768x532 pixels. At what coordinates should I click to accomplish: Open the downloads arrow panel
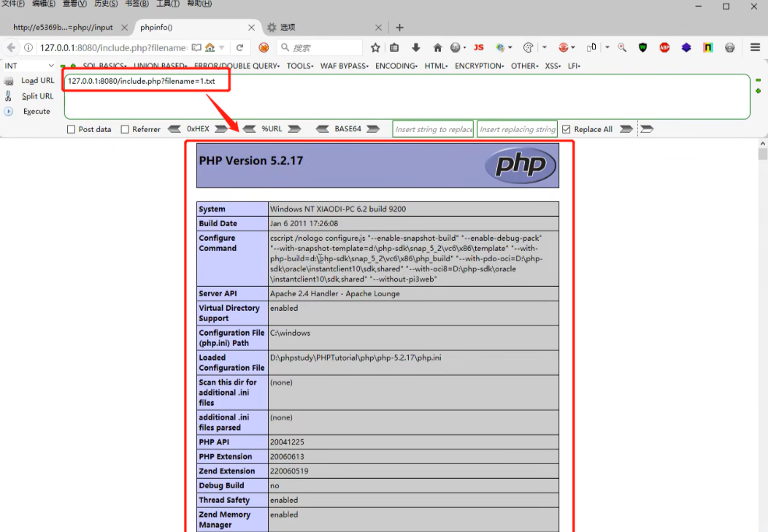[x=416, y=47]
